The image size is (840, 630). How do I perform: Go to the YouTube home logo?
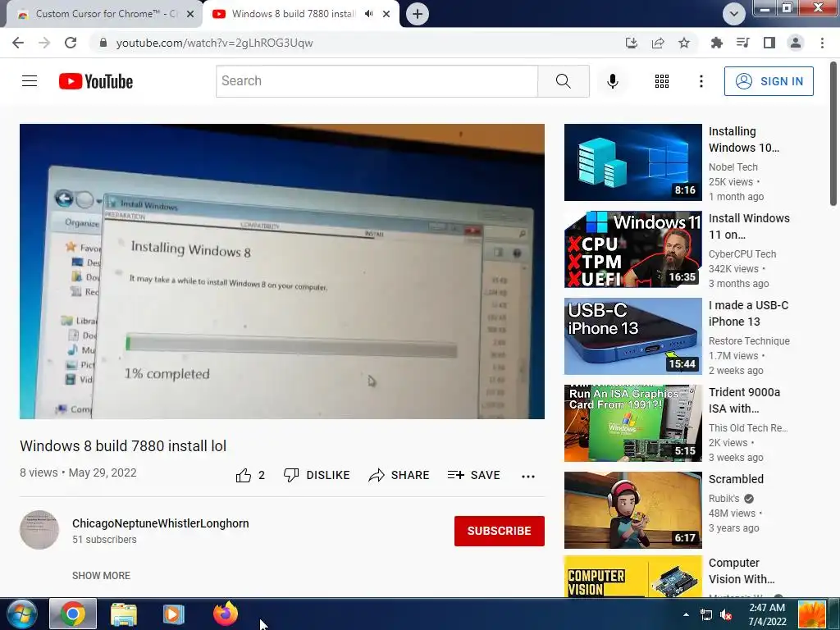96,81
